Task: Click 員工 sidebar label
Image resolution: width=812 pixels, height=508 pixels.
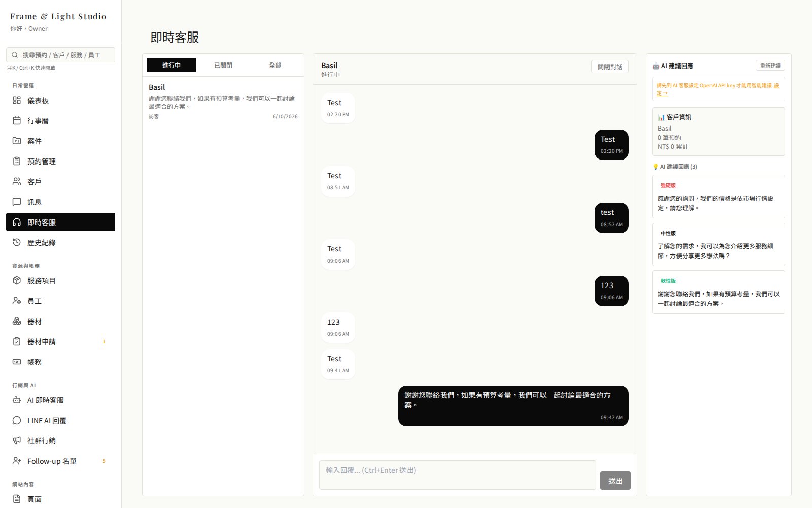Action: click(35, 301)
